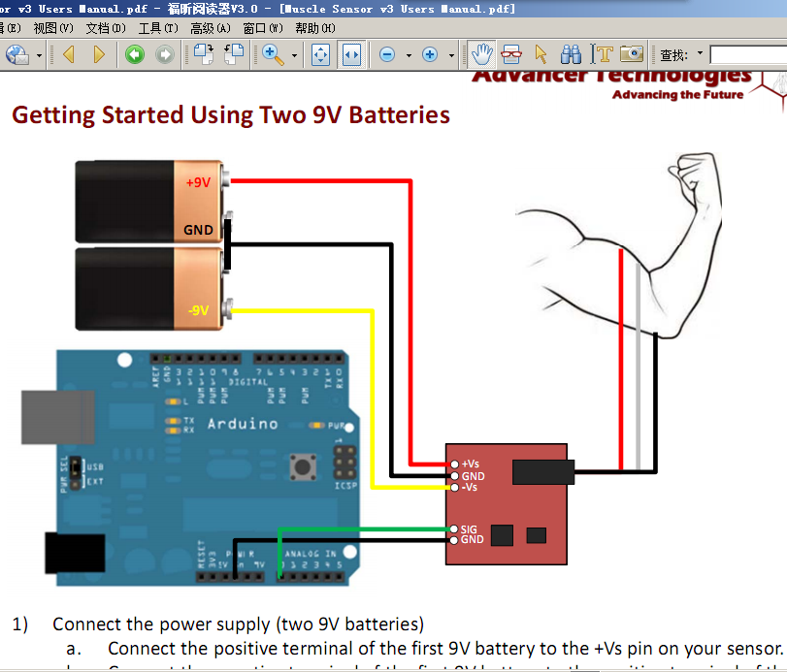Screen dimensions: 787x672
Task: Open the dropdown next to the globe icon
Action: click(x=39, y=55)
